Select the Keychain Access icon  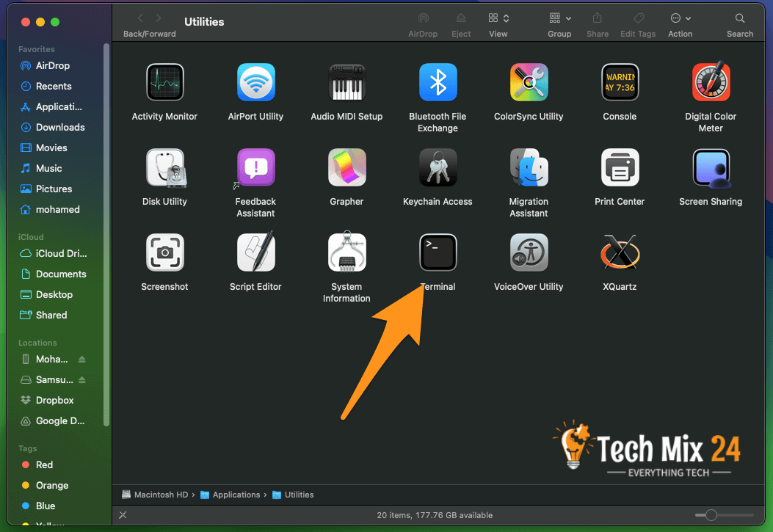(438, 167)
